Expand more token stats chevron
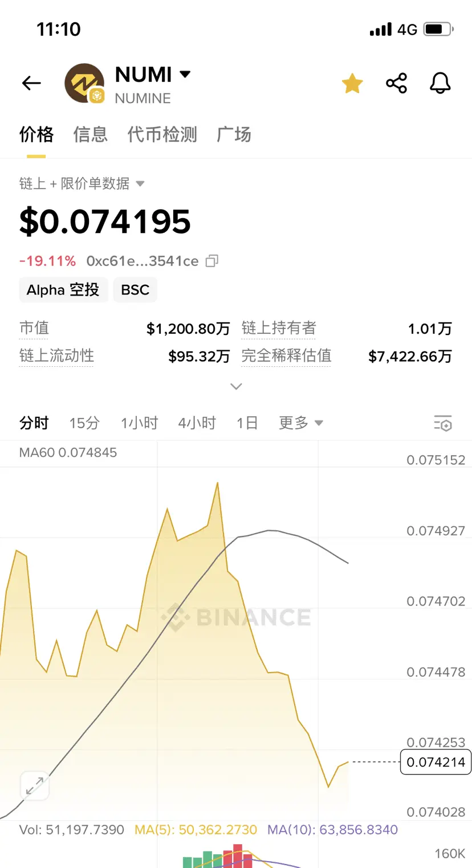Viewport: 472px width, 868px height. coord(236,387)
